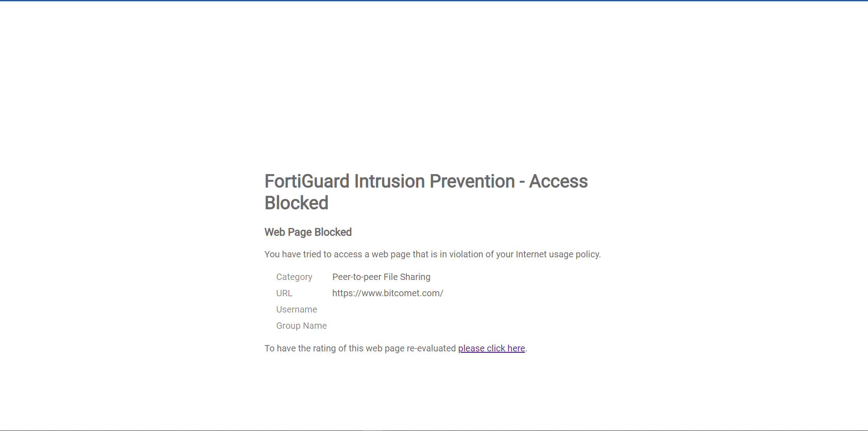Click the FortiGuard Intrusion Prevention heading
This screenshot has width=868, height=431.
click(x=426, y=192)
